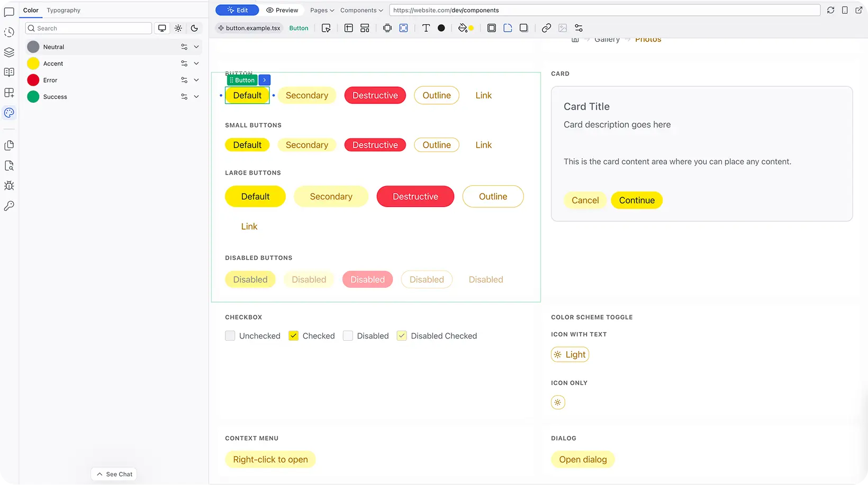
Task: Open the Pages dropdown
Action: pos(322,10)
